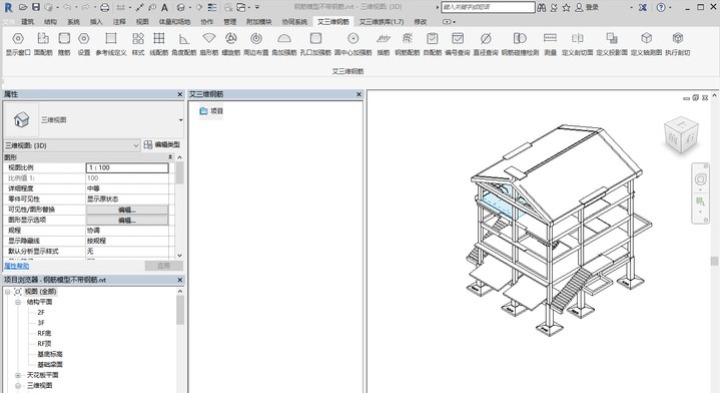Click 编辑 button for 可见性/图形替换
Image resolution: width=720 pixels, height=393 pixels.
[127, 209]
